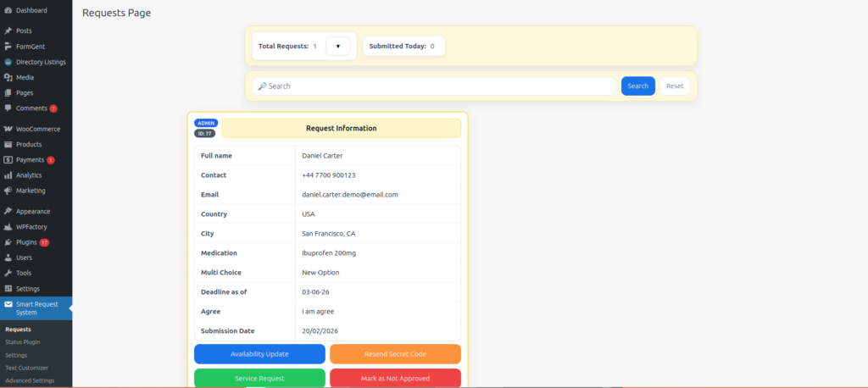
Task: Open Advanced Settings submenu item
Action: point(30,380)
